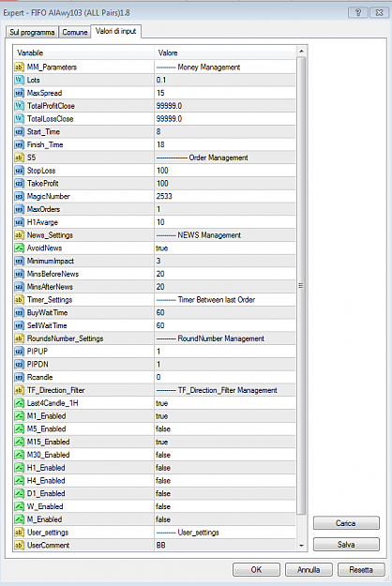Click the integer icon beside BuyWaitTime

[x=19, y=313]
